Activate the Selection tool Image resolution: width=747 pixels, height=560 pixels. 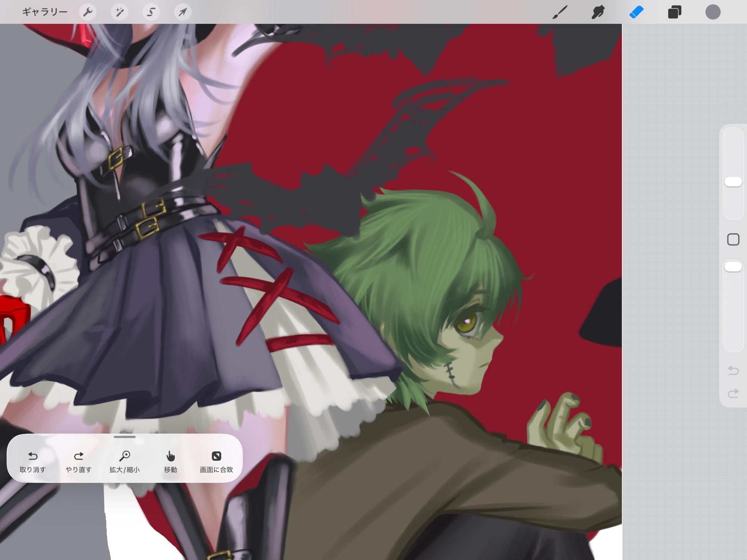151,12
